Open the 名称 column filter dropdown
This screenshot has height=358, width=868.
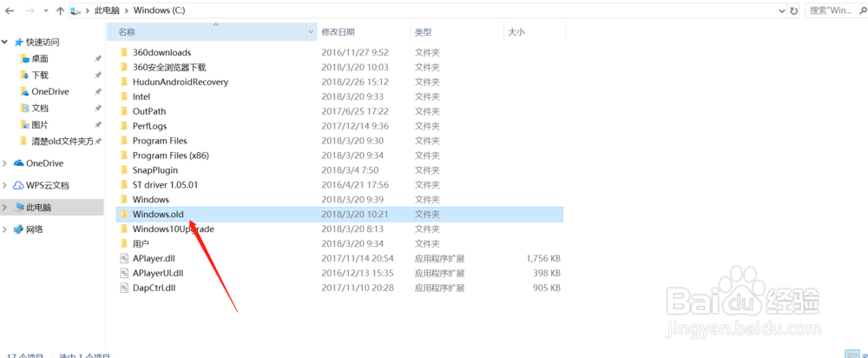click(311, 32)
